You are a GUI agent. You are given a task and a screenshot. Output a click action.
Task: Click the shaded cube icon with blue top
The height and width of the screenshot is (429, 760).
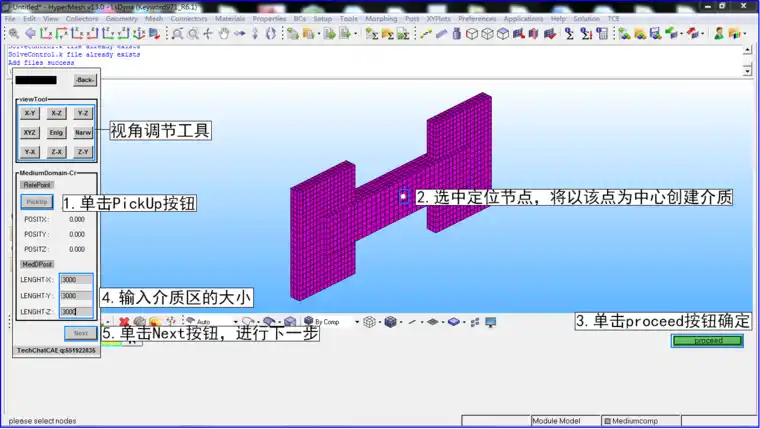coord(503,33)
